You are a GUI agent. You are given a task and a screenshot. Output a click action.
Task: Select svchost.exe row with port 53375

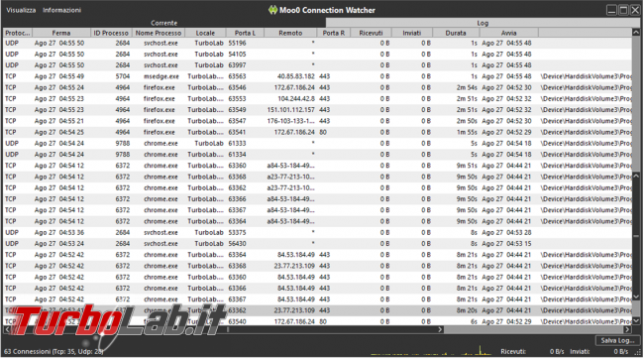click(x=317, y=233)
